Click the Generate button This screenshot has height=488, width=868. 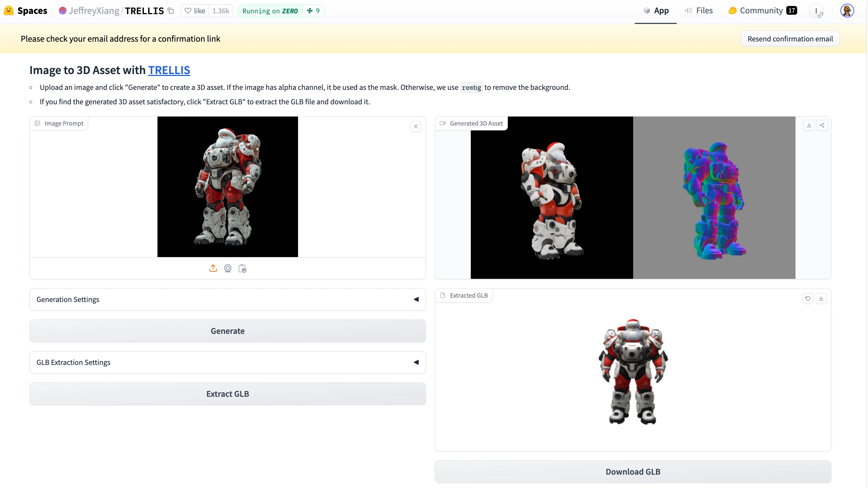228,331
